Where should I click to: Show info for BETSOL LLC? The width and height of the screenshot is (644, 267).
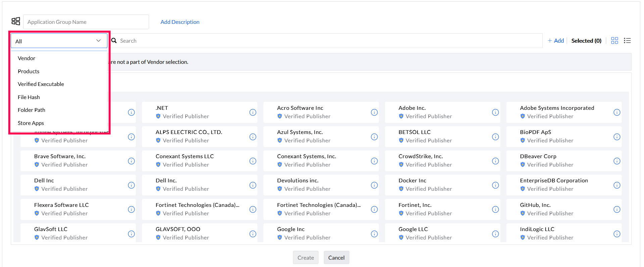tap(495, 137)
